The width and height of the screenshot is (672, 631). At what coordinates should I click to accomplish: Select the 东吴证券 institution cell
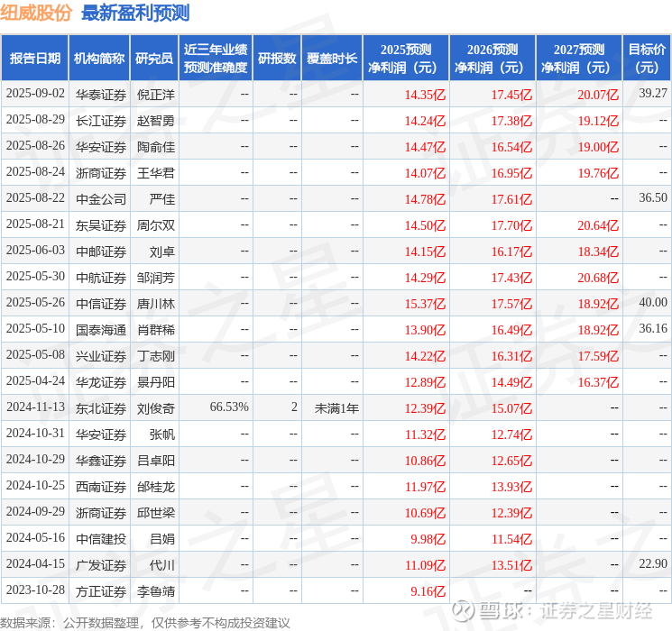101,225
